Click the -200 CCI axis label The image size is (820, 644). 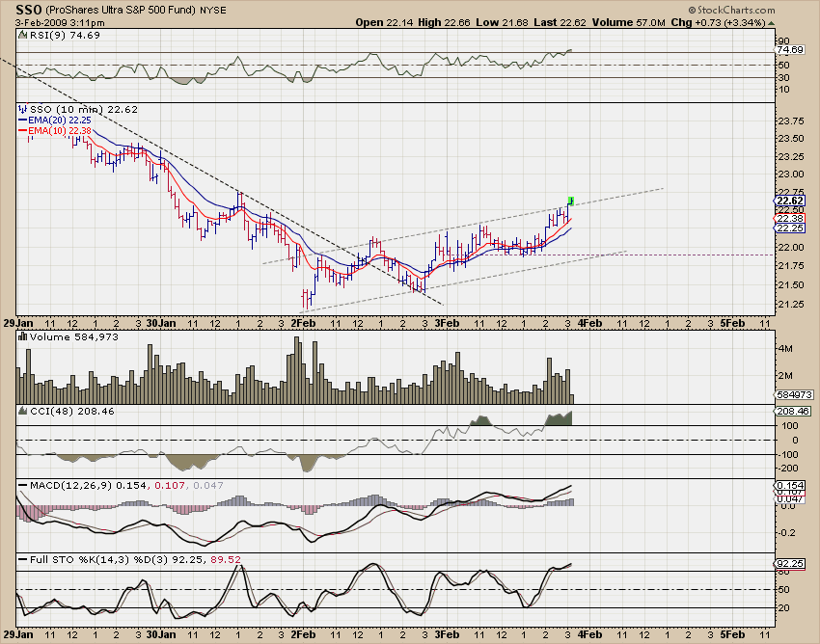(x=788, y=469)
